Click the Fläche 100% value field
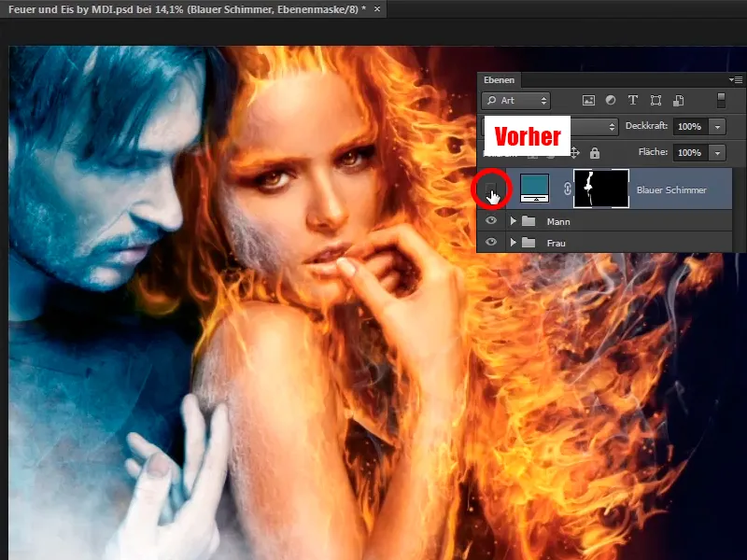This screenshot has width=747, height=560. click(690, 153)
